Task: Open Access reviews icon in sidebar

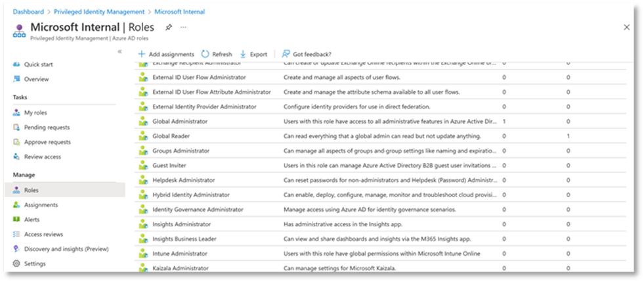Action: (17, 234)
